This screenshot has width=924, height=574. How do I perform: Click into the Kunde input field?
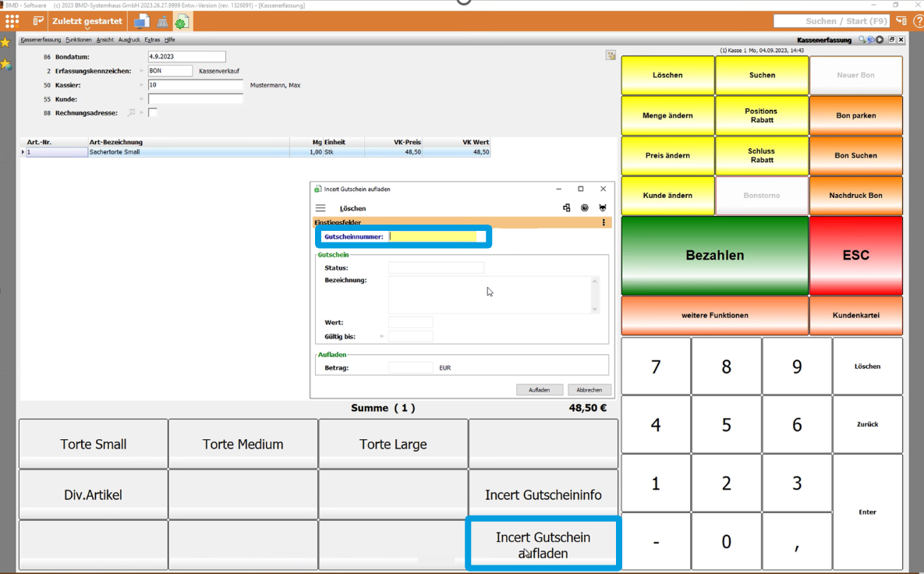[x=195, y=99]
